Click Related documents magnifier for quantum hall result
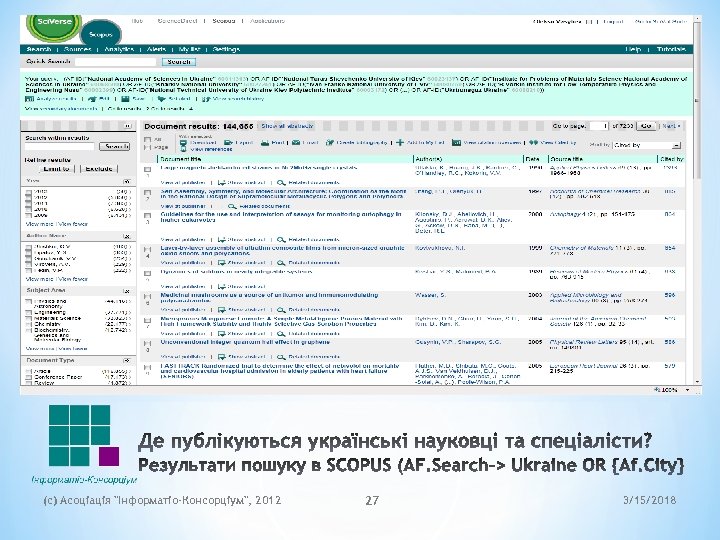 [x=281, y=357]
